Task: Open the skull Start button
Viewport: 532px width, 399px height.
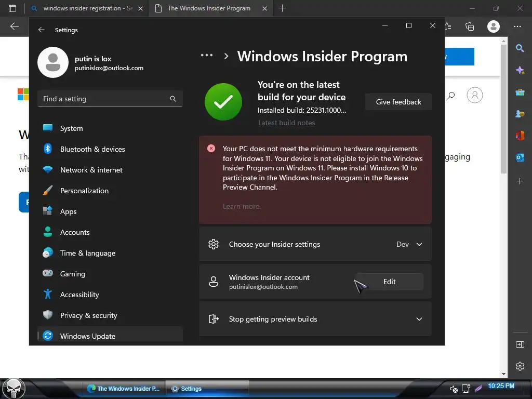Action: (x=14, y=389)
